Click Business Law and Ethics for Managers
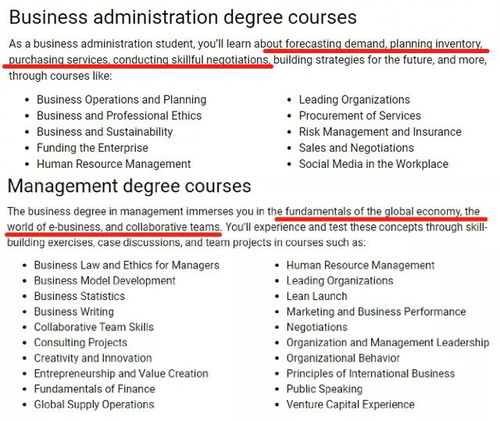This screenshot has width=500, height=421. pos(127,265)
